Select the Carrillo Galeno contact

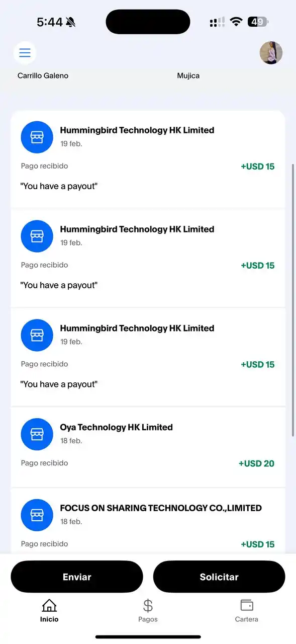pyautogui.click(x=43, y=75)
